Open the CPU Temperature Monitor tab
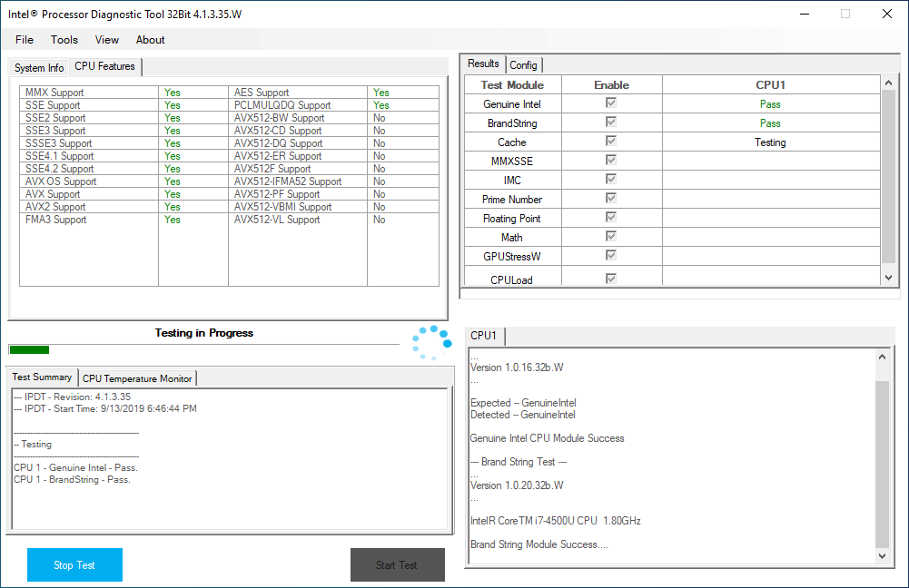Viewport: 909px width, 588px height. click(137, 378)
